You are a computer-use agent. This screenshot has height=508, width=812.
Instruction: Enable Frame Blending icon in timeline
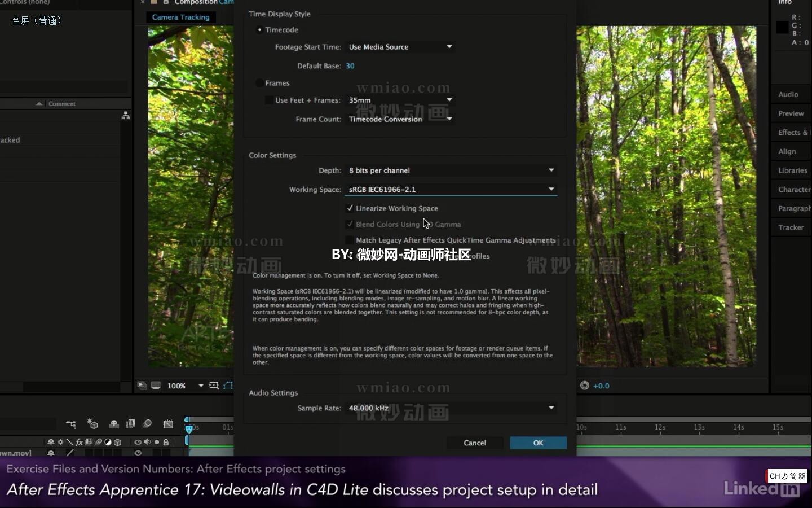tap(130, 424)
